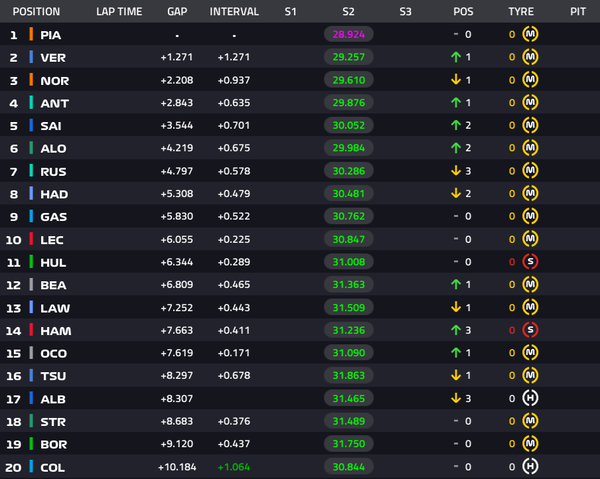Click HAM's green up arrow
Viewport: 600px width, 479px height.
(x=456, y=330)
